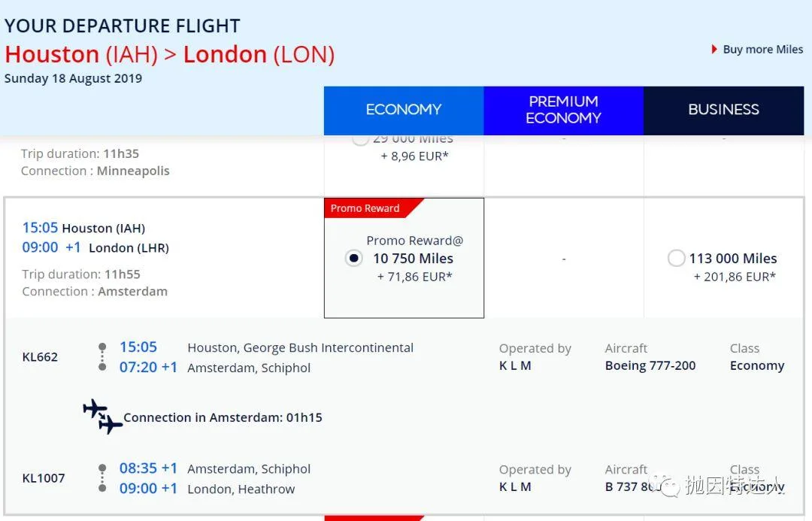Open the Premium Economy column tab
The image size is (812, 521).
[563, 110]
